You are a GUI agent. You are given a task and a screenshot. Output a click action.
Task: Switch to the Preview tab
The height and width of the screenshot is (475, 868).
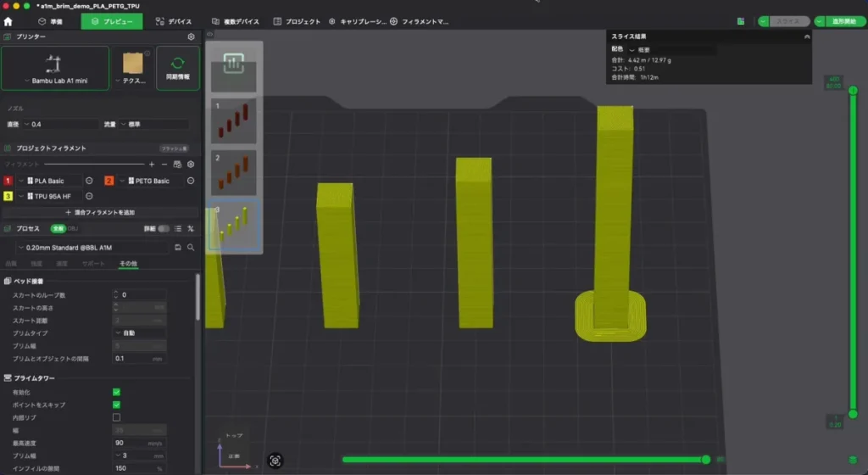[x=112, y=21]
